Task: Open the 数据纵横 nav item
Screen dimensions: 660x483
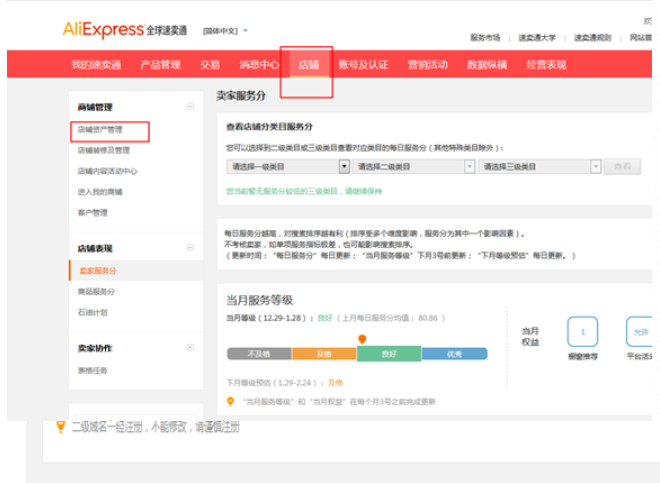Action: tap(487, 64)
